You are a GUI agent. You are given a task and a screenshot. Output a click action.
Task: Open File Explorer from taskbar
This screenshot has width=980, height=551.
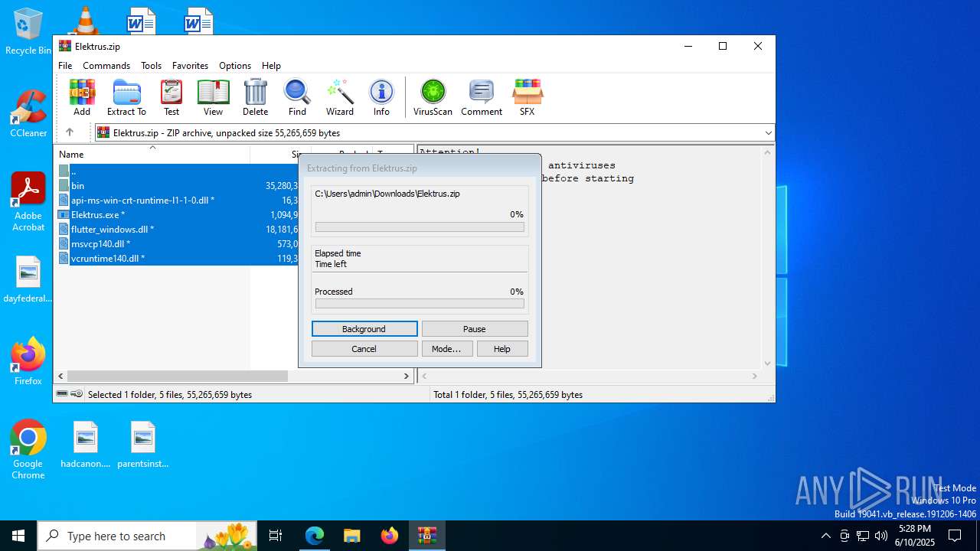click(351, 536)
